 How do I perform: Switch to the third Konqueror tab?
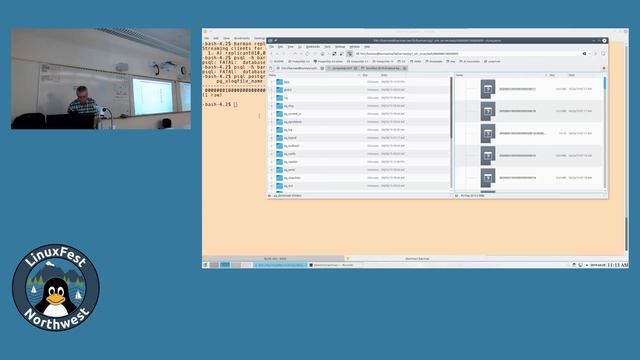(x=384, y=68)
